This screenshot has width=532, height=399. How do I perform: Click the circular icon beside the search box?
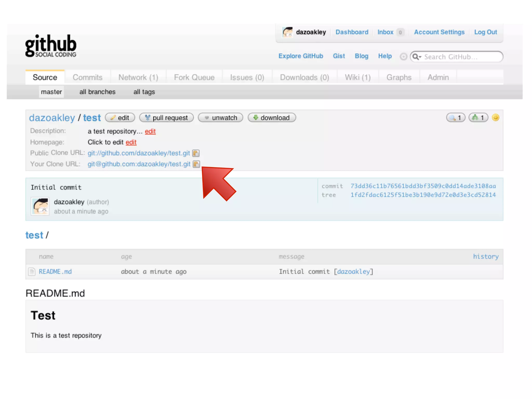pos(403,57)
